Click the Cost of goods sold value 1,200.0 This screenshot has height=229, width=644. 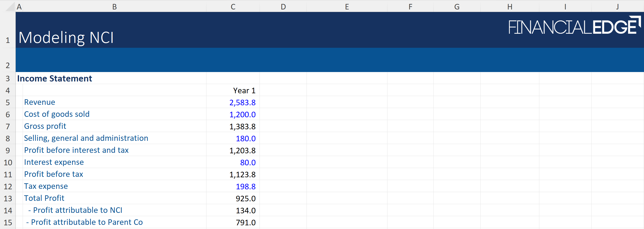(242, 114)
